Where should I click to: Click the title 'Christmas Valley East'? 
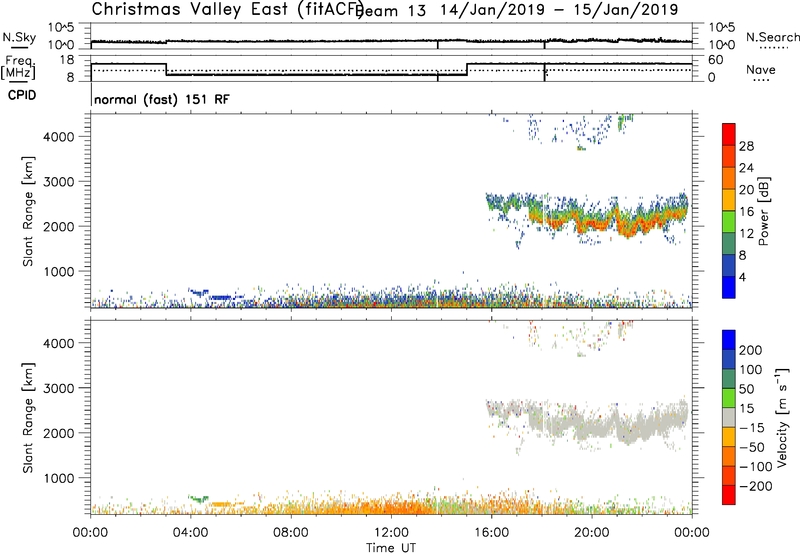[x=190, y=9]
